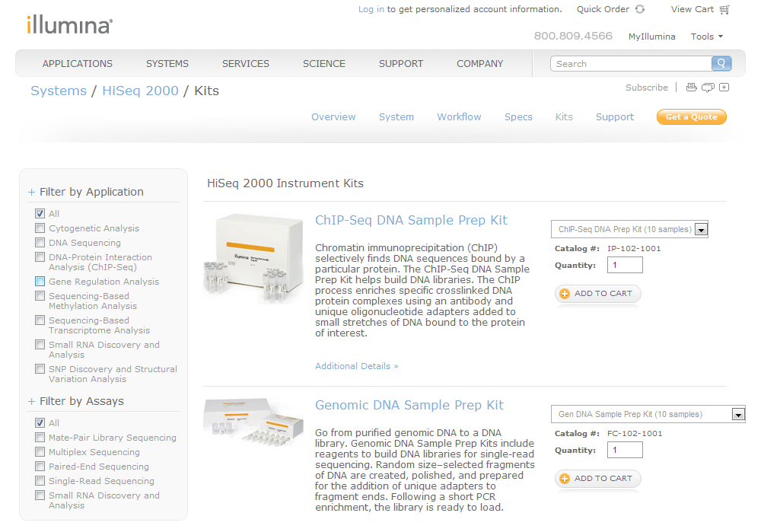Check DNA-Protein Interaction Analysis (ChIP-Seq) filter
Screen dimensions: 764x532
[40, 256]
